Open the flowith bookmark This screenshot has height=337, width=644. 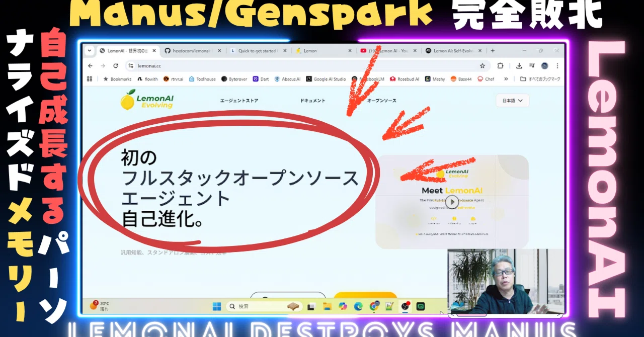(x=147, y=79)
